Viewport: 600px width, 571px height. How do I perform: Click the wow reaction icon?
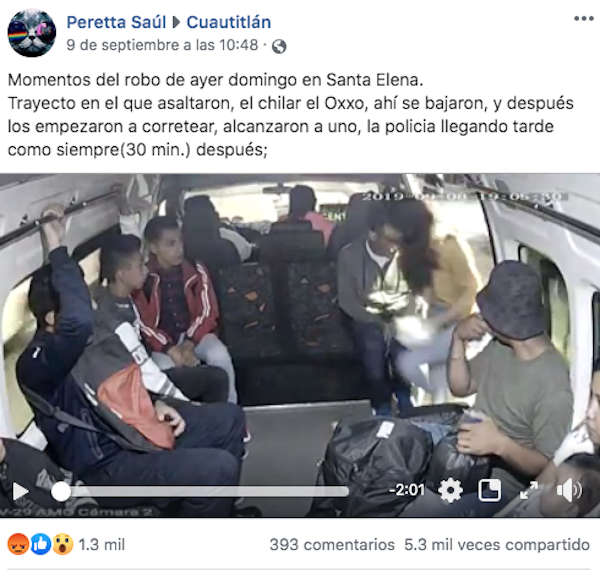coord(63,544)
